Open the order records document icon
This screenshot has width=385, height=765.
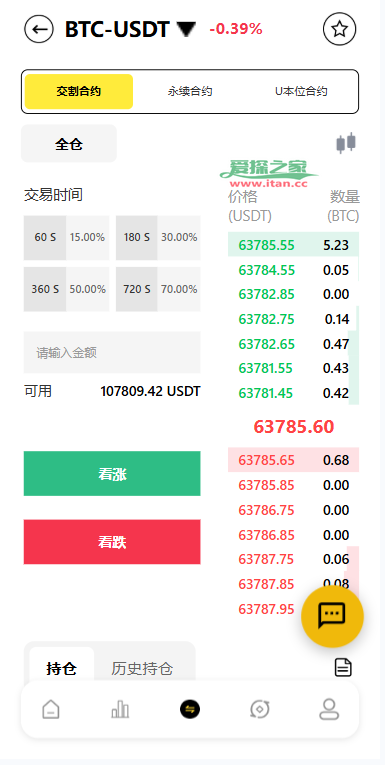pos(343,667)
